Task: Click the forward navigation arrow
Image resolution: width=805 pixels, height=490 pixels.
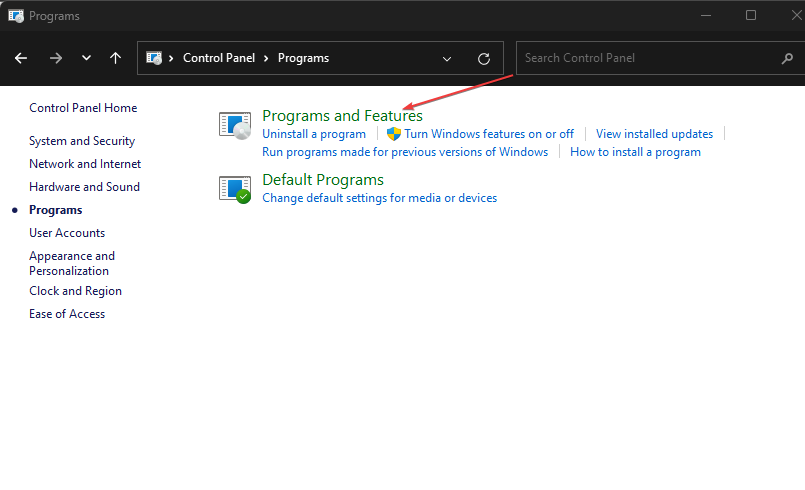Action: tap(55, 58)
